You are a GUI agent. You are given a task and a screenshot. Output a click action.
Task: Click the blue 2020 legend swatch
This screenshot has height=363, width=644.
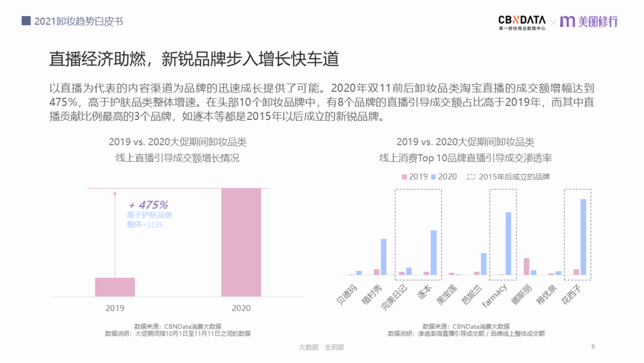tap(434, 177)
